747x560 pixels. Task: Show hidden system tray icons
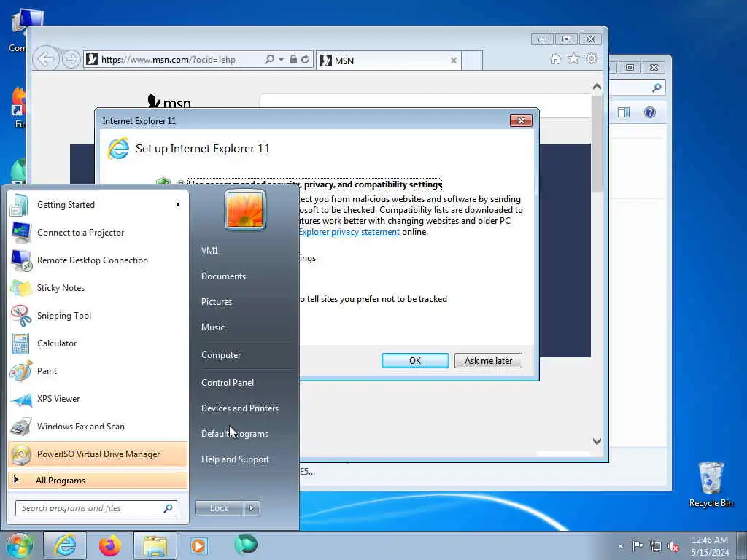620,546
